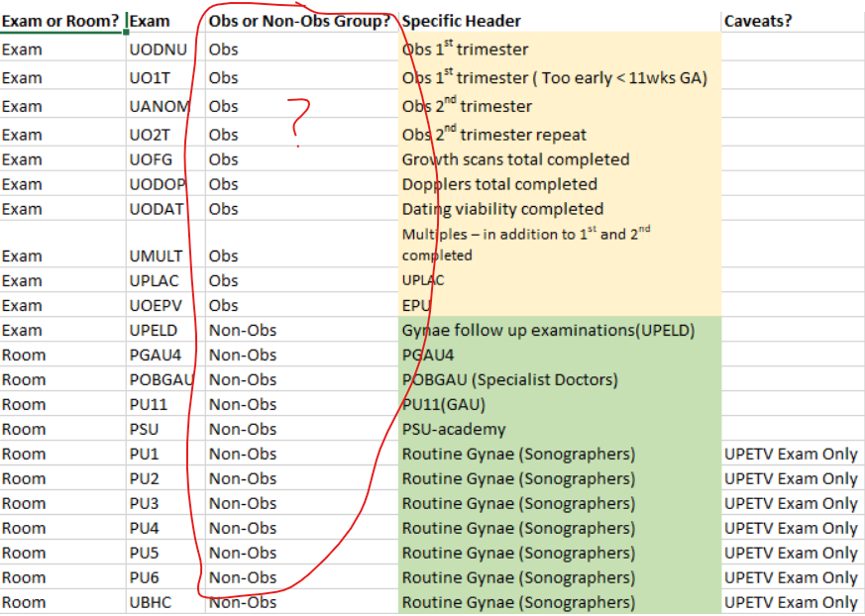Screen dimensions: 865x616
Task: Select the Obs cell in UOEPV row
Action: (302, 305)
